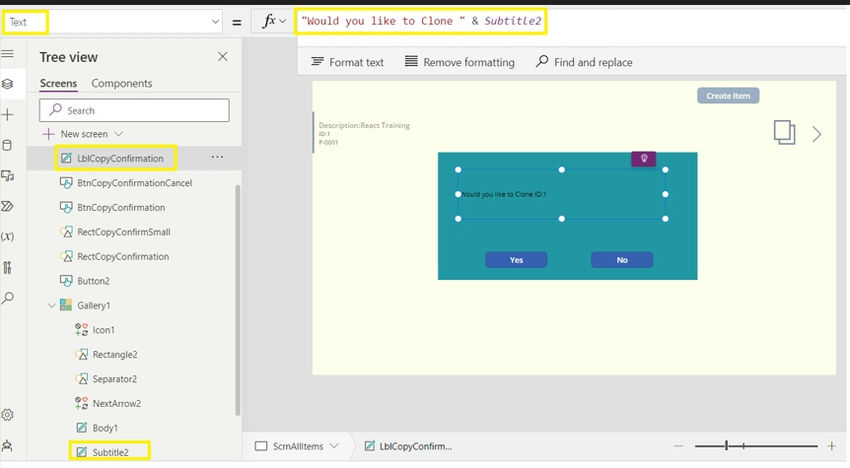Open the Media icon in left rail
Viewport: 850px width, 468px height.
8,176
